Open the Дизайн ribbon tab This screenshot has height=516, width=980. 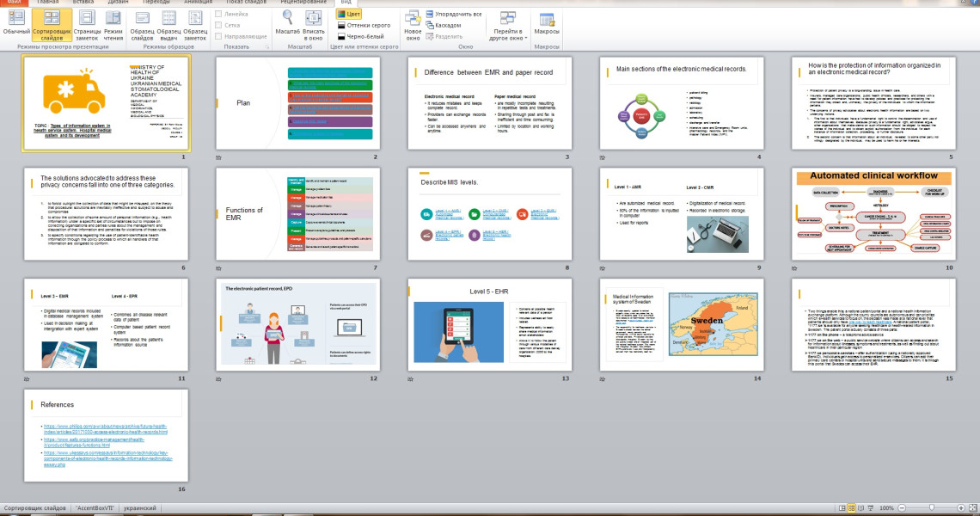coord(118,3)
